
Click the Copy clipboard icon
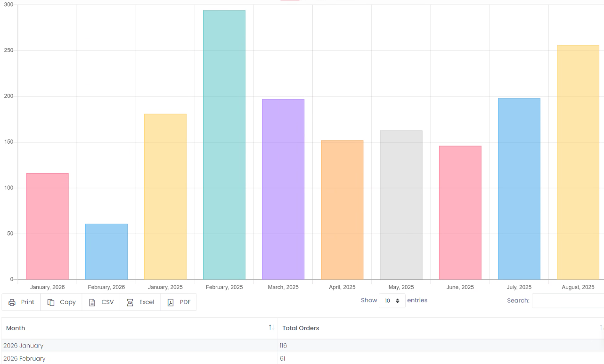[x=51, y=302]
